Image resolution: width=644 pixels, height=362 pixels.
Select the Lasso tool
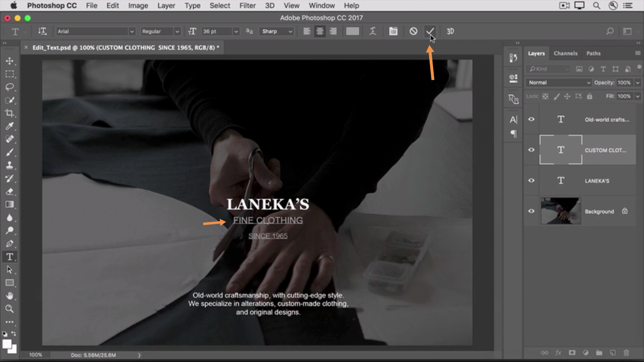tap(10, 87)
